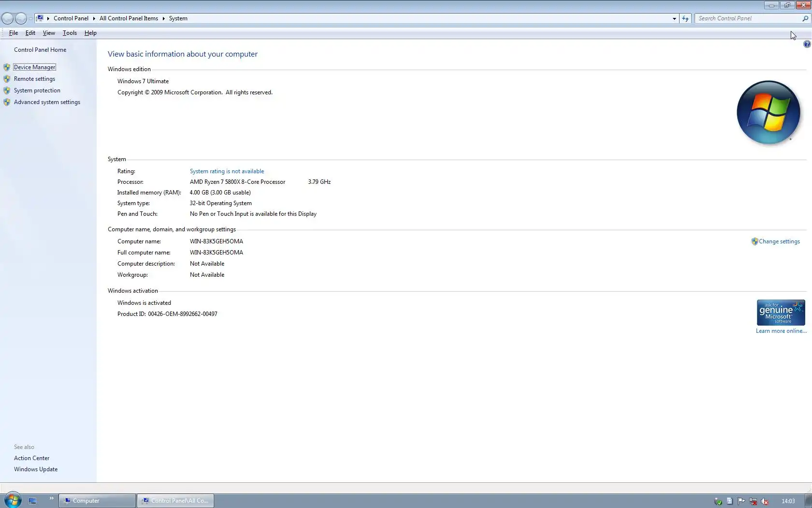812x508 pixels.
Task: Click the Change settings link
Action: [779, 241]
